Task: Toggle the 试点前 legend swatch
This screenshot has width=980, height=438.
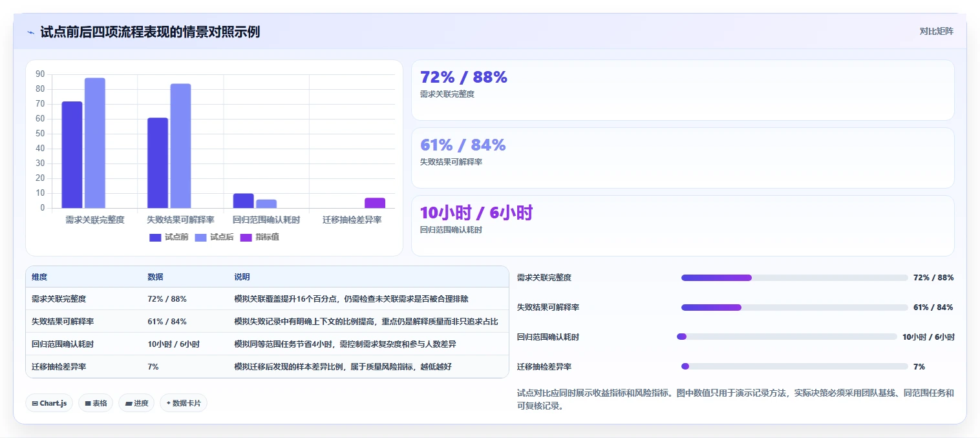Action: tap(155, 237)
